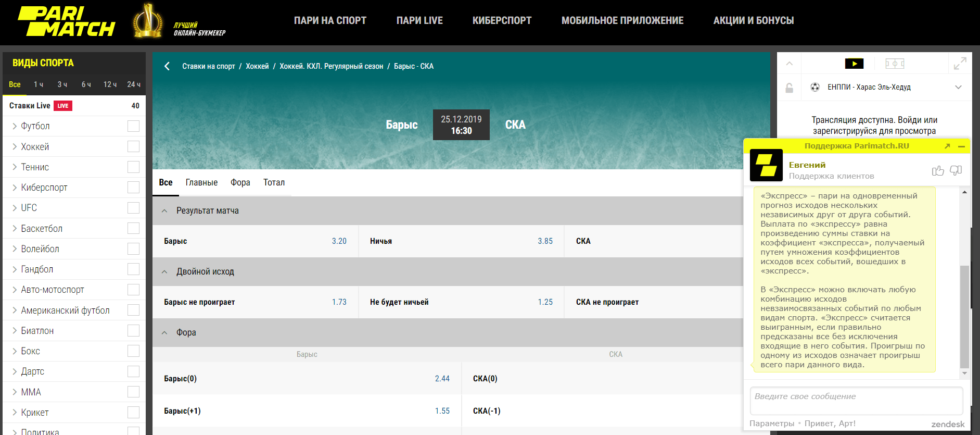
Task: Filter events by 3 ч
Action: point(62,84)
